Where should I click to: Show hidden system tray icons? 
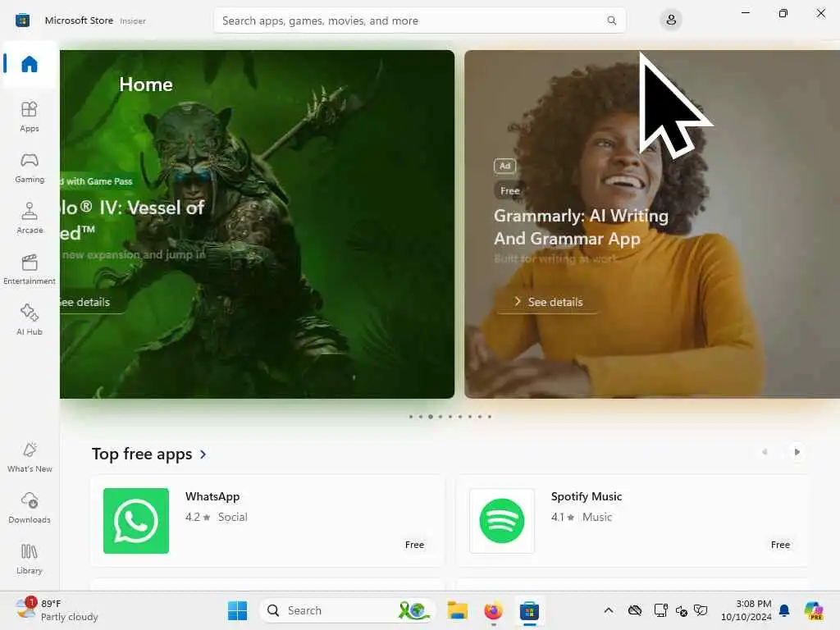(609, 610)
